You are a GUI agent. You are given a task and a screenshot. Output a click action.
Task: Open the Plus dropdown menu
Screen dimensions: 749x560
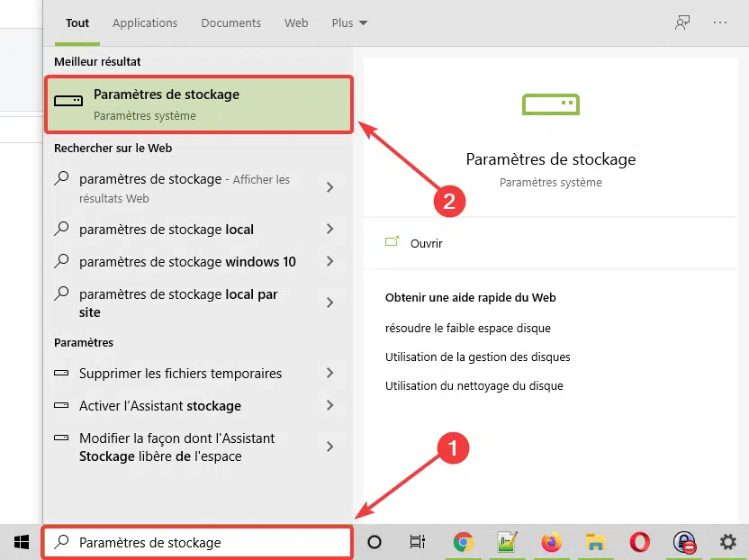349,23
